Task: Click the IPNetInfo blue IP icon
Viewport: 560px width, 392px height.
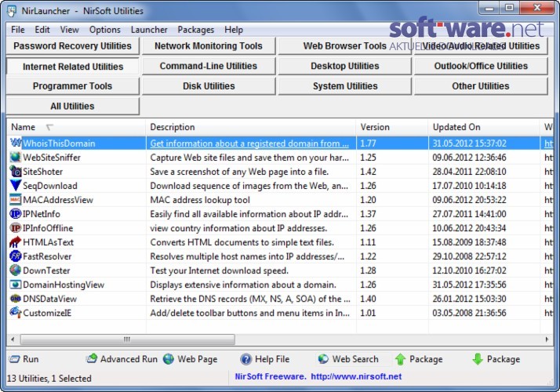Action: pos(16,214)
